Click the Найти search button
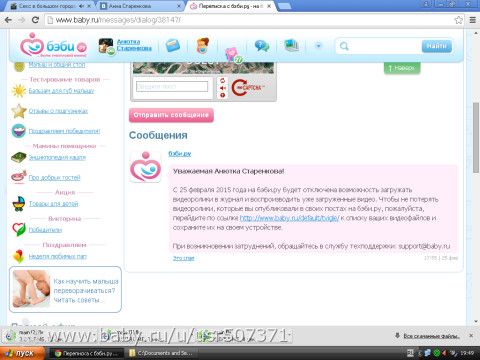The width and height of the screenshot is (480, 360). click(437, 46)
